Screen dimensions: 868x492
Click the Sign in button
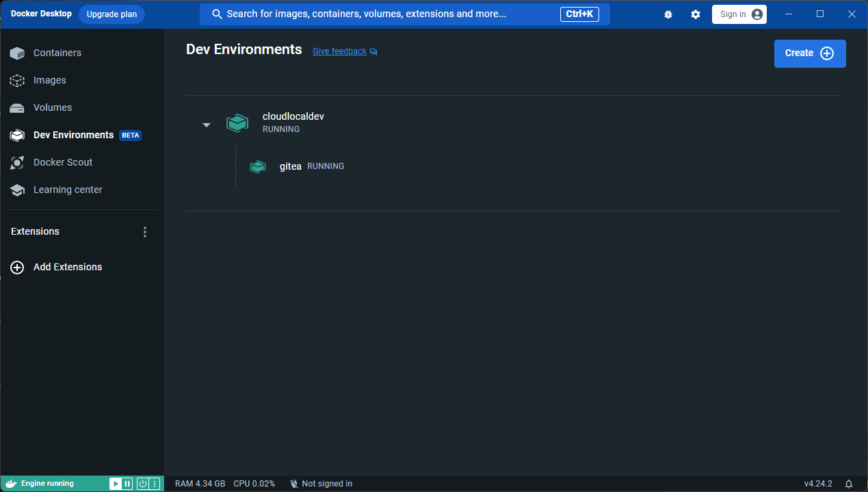coord(739,14)
